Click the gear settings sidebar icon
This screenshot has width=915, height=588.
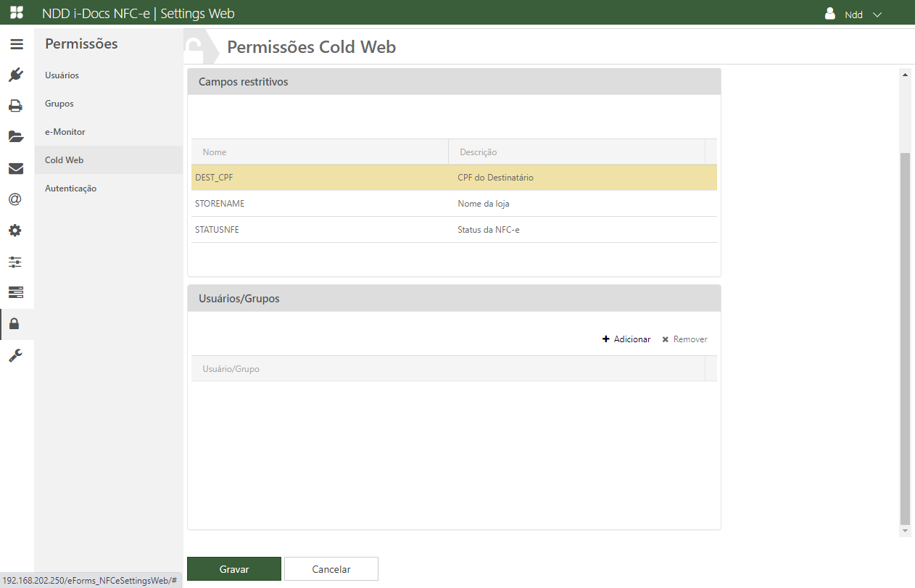click(16, 231)
